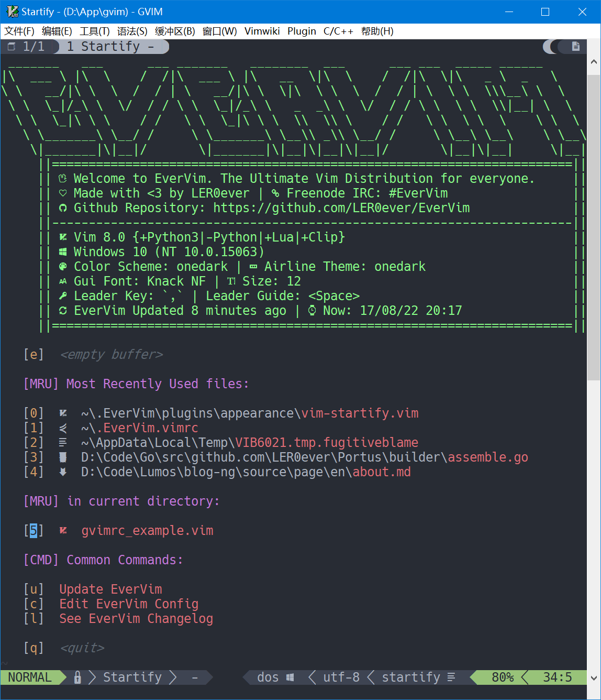The height and width of the screenshot is (700, 601).
Task: Click the file icon beside the fugitiveblame temp entry
Action: [x=63, y=442]
